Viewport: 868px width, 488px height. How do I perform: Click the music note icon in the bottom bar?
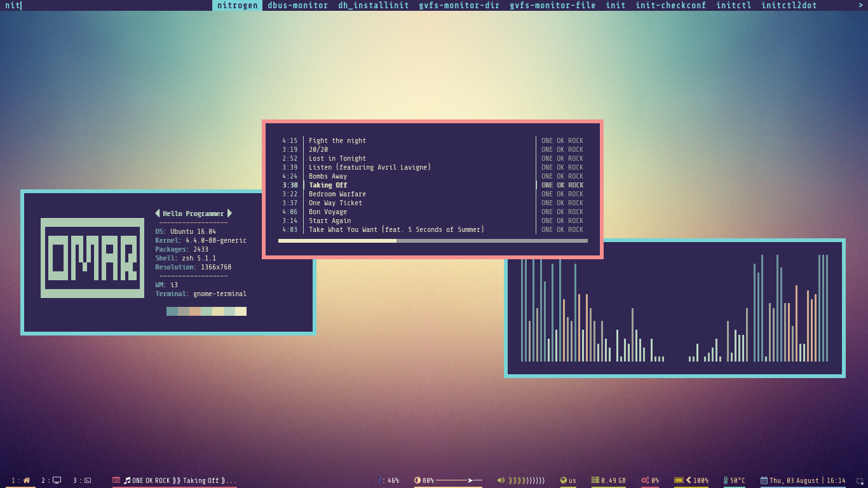pos(127,480)
